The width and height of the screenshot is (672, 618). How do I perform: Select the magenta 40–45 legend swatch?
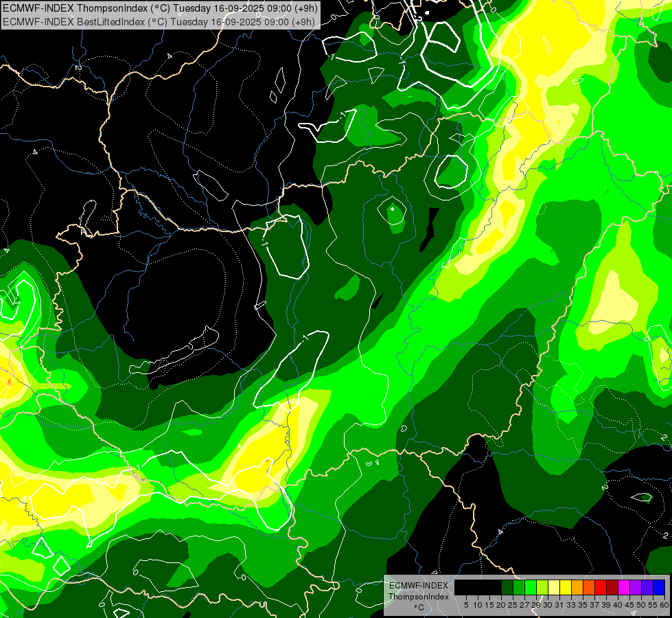coord(624,588)
